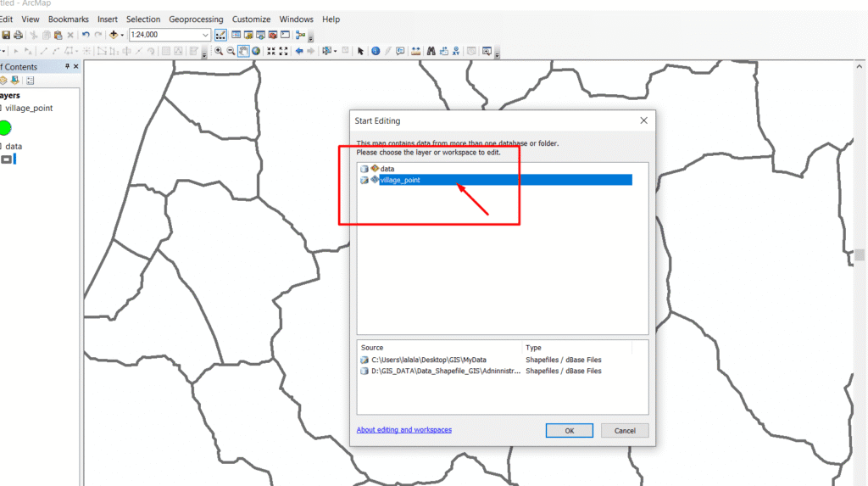Click the Type column header
The width and height of the screenshot is (868, 486).
(x=576, y=348)
